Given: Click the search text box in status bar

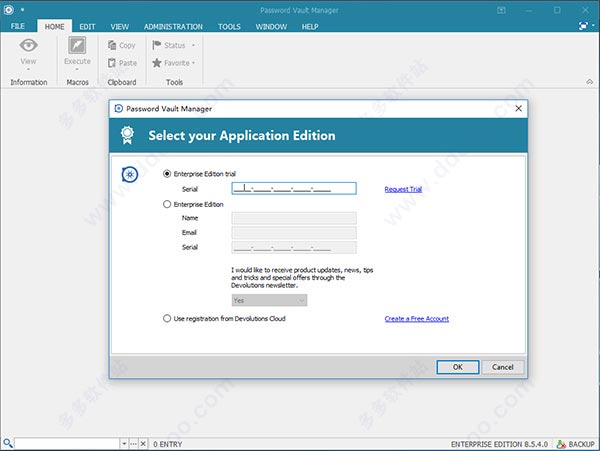Looking at the screenshot, I should [67, 444].
